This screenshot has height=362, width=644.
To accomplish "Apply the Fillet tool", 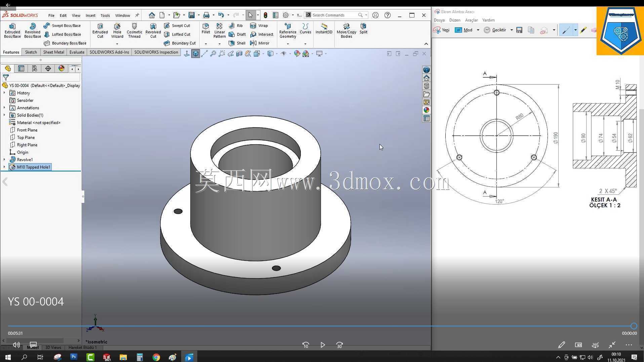I will (206, 29).
